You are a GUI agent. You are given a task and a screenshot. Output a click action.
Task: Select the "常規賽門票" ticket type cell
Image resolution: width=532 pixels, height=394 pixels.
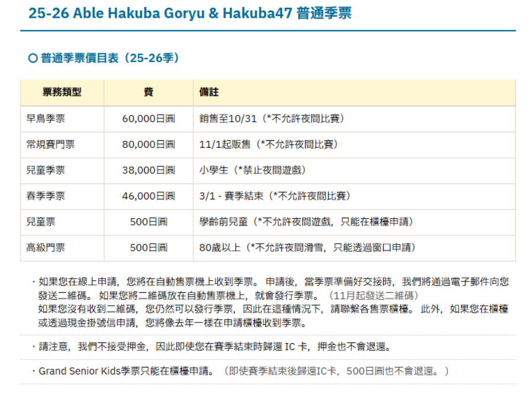tap(62, 145)
